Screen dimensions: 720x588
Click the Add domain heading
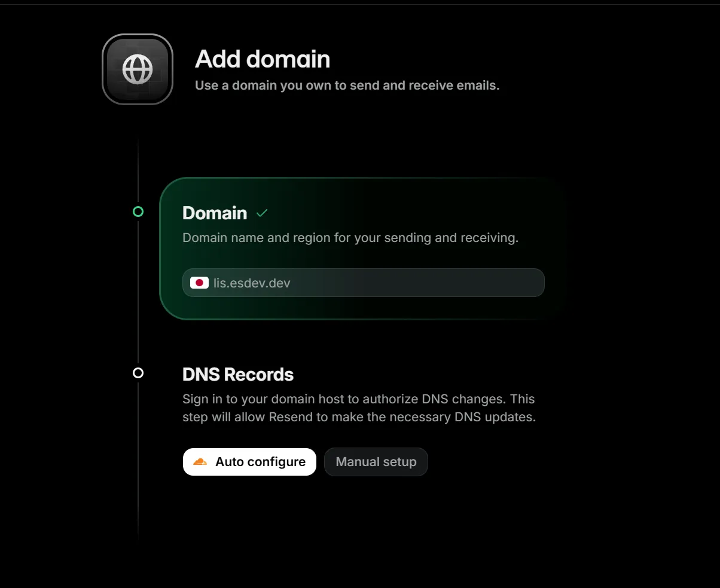pyautogui.click(x=263, y=59)
